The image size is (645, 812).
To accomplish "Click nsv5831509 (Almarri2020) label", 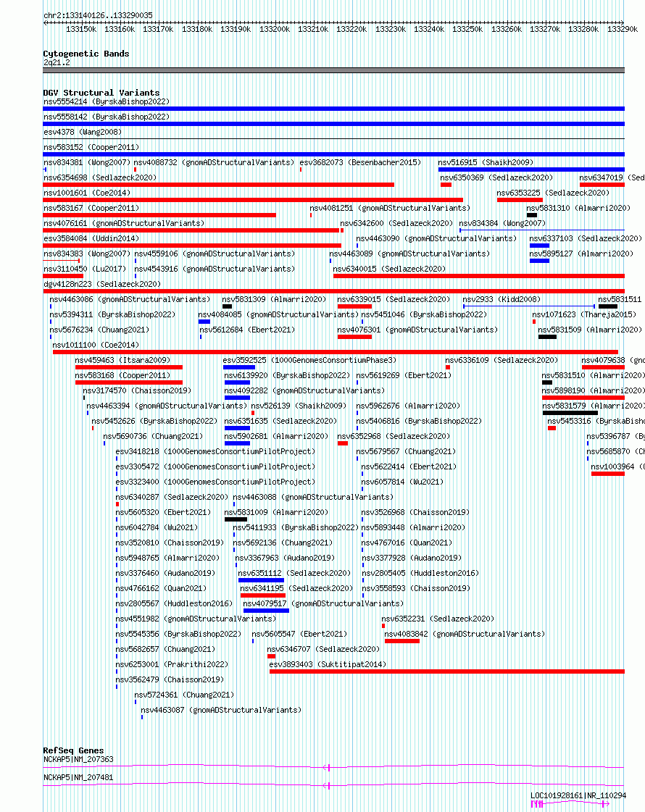I will pyautogui.click(x=590, y=330).
